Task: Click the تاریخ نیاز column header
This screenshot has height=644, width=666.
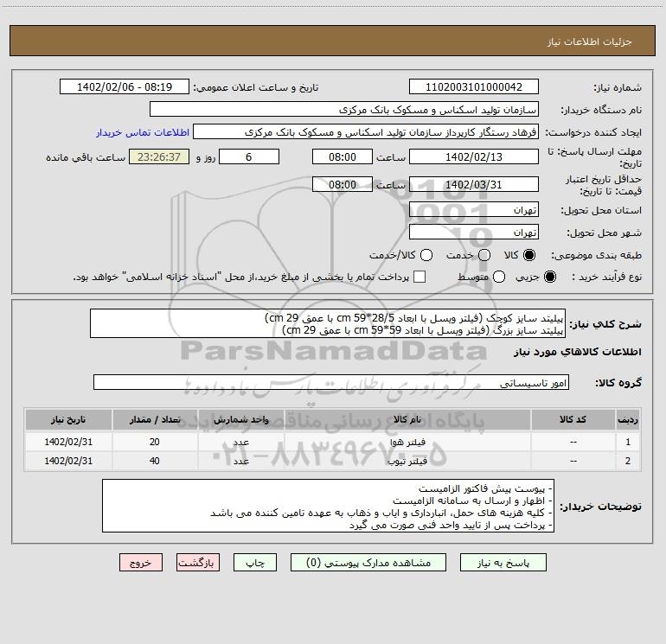Action: click(x=68, y=419)
